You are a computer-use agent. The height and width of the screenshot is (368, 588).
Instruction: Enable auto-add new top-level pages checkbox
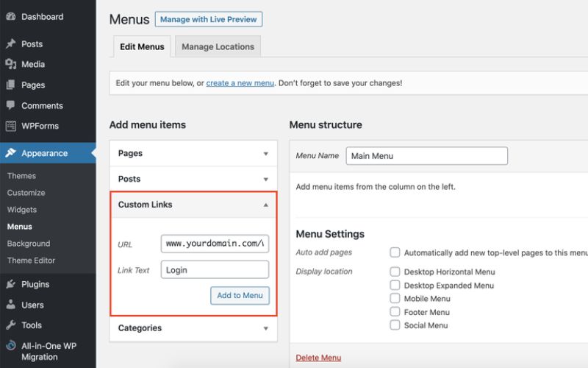click(395, 252)
